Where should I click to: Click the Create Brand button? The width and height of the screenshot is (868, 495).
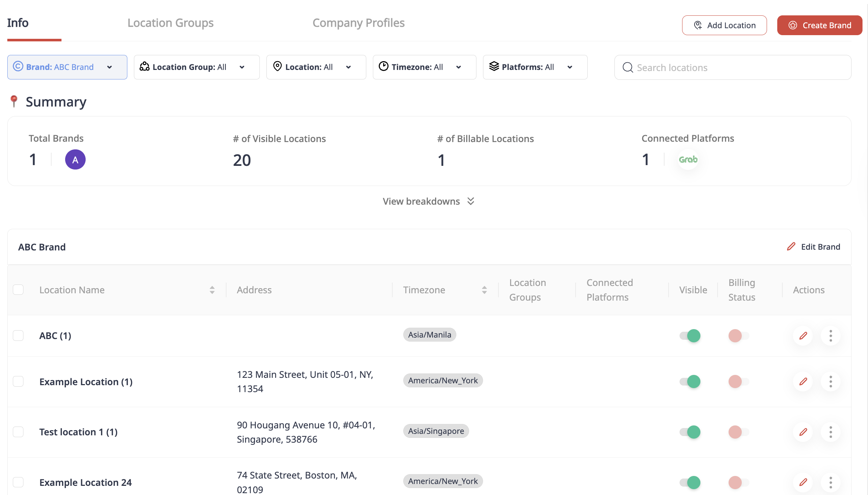coord(820,25)
